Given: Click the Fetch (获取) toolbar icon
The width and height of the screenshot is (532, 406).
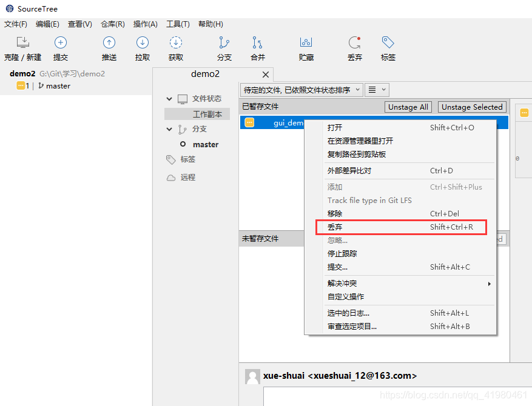Looking at the screenshot, I should pyautogui.click(x=176, y=42).
